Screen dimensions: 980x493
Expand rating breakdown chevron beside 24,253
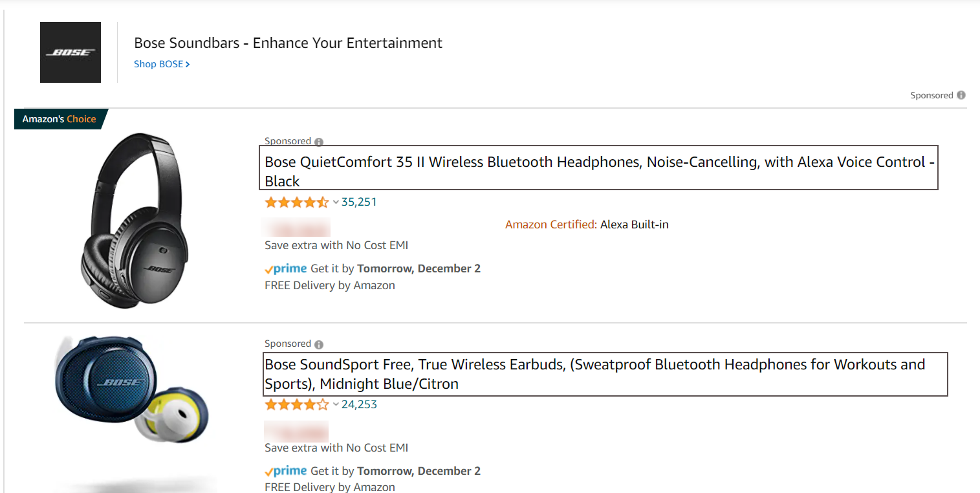coord(336,405)
